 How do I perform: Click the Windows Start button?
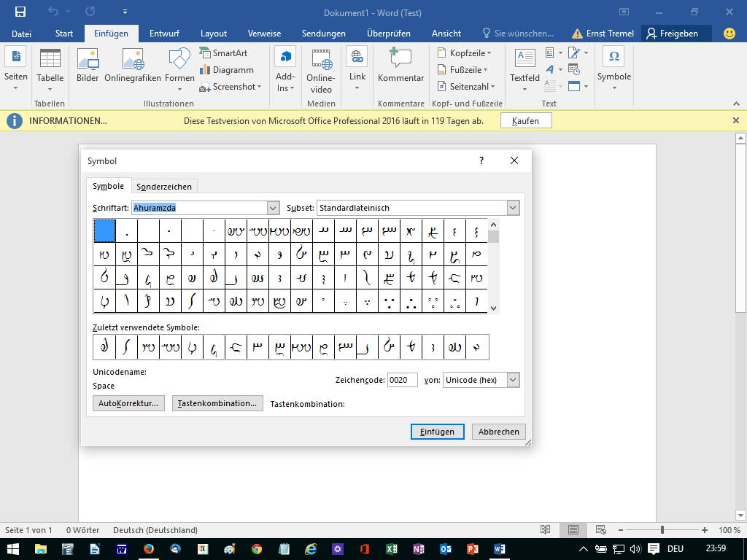(13, 549)
